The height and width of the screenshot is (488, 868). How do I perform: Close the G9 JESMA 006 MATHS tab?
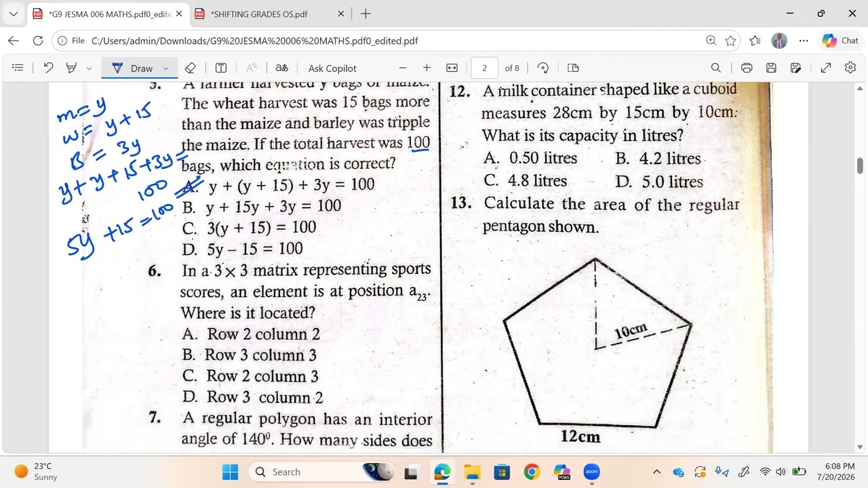(179, 14)
